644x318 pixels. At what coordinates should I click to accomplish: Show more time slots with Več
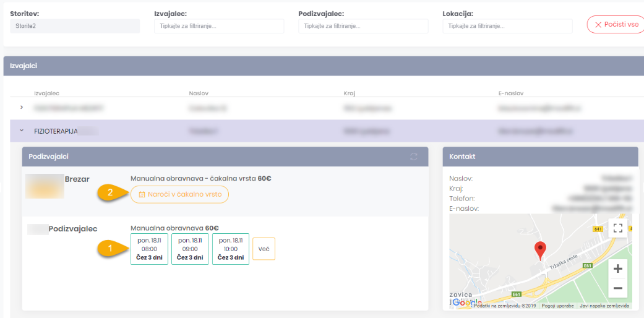[264, 249]
